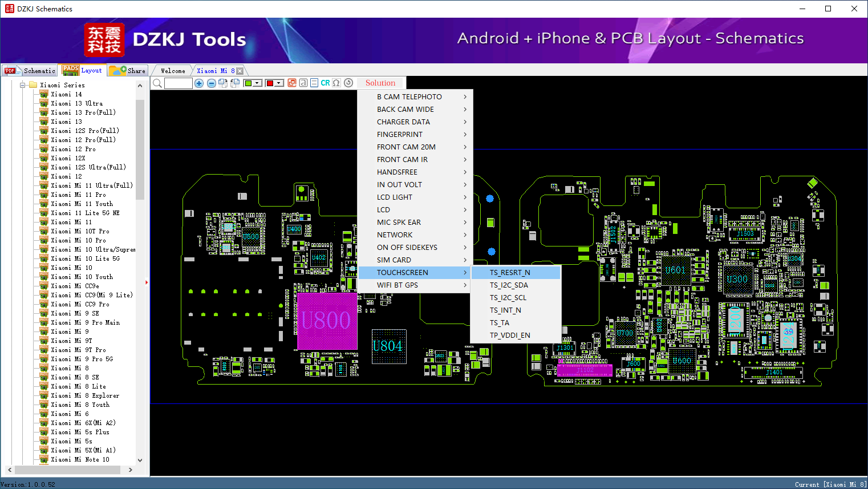The image size is (868, 489).
Task: Click the blue plus zoom-in icon
Action: 199,83
